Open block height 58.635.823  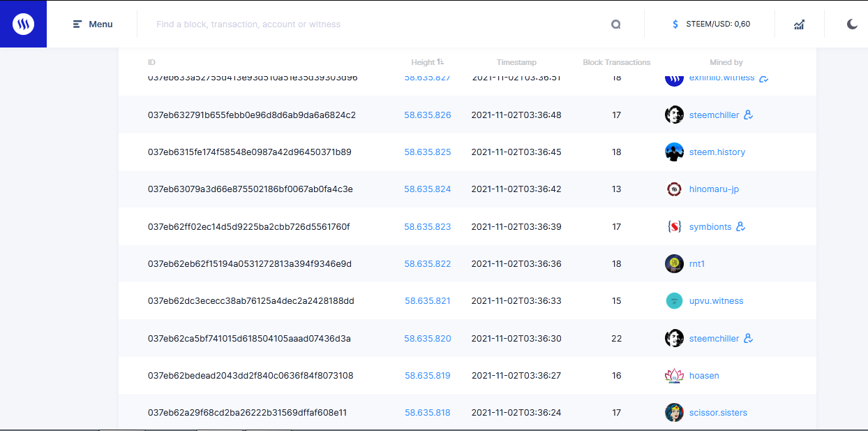tap(428, 227)
